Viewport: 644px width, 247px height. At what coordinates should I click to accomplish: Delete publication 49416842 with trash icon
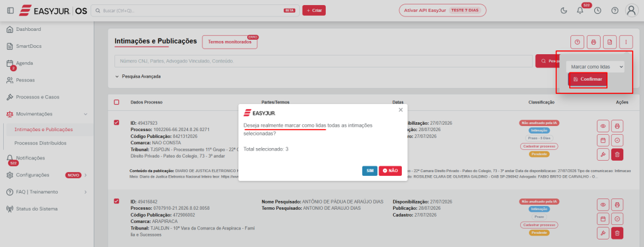(618, 233)
